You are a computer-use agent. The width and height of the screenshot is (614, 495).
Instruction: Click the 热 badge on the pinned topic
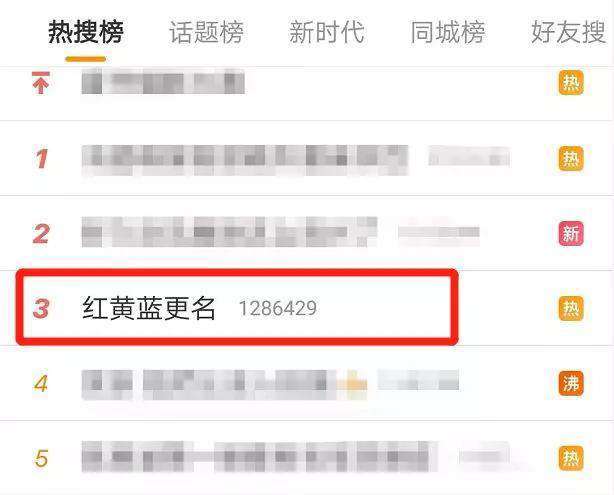point(571,83)
